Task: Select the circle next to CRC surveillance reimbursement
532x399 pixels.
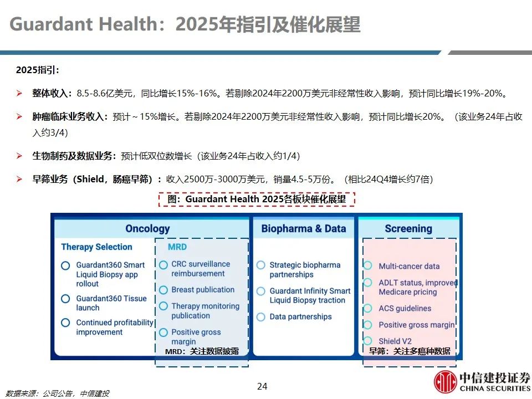Action: point(163,265)
